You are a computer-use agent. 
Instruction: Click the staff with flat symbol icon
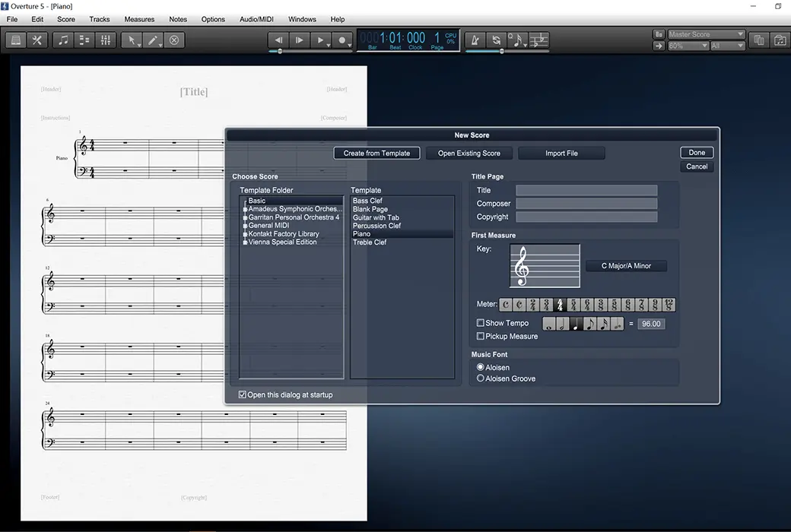(x=538, y=40)
